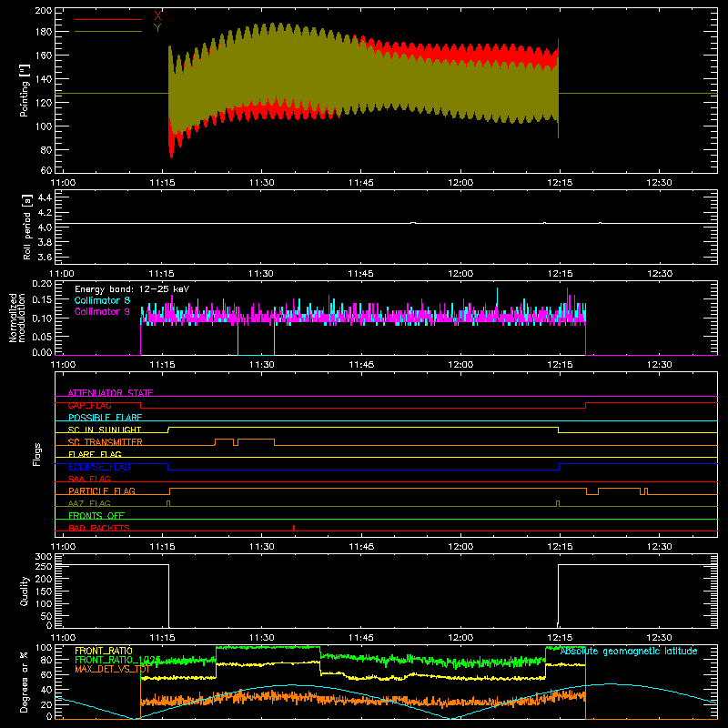The image size is (728, 728).
Task: Click the 12:00 label under Roll period plot
Action: coord(460,274)
